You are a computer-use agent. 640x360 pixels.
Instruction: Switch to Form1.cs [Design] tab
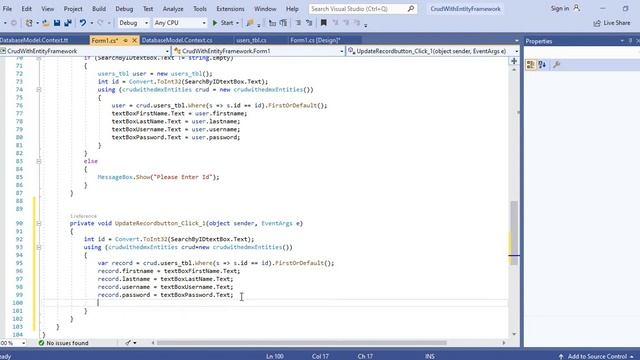point(315,40)
